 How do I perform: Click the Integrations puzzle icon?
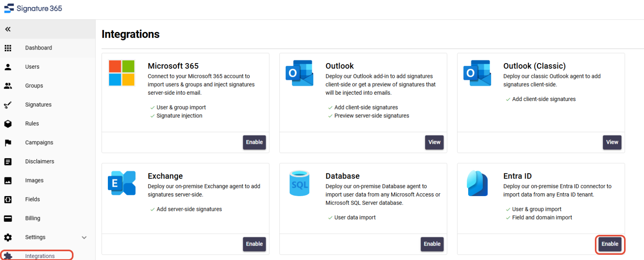point(8,256)
